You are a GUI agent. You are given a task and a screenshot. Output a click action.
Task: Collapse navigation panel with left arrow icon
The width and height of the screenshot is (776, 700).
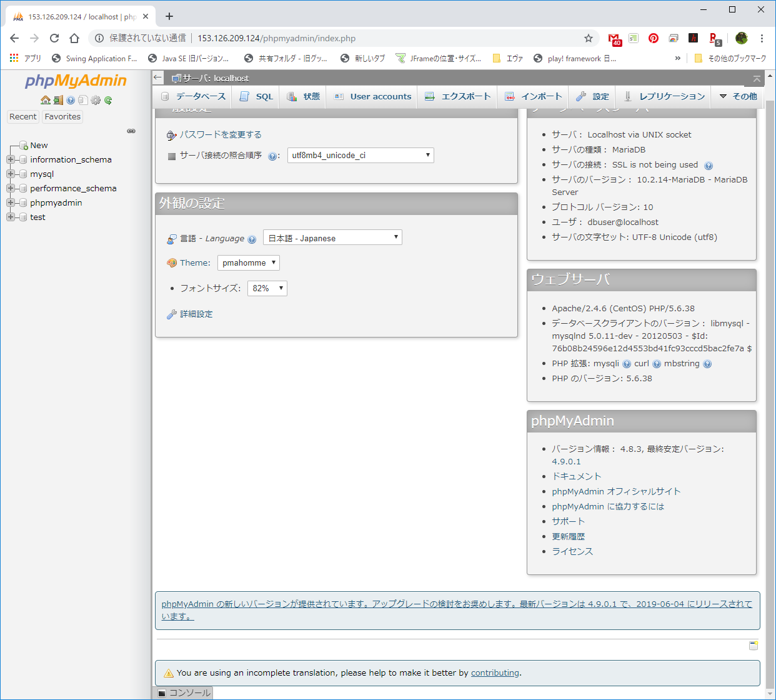(157, 77)
